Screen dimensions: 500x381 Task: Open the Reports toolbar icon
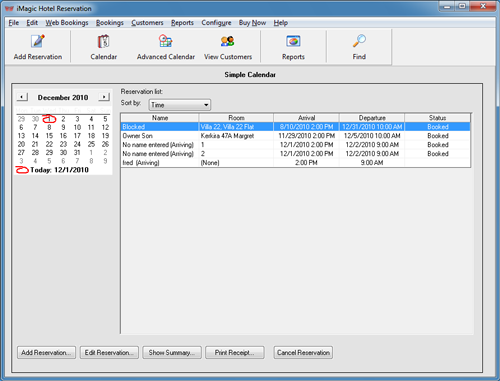click(293, 41)
